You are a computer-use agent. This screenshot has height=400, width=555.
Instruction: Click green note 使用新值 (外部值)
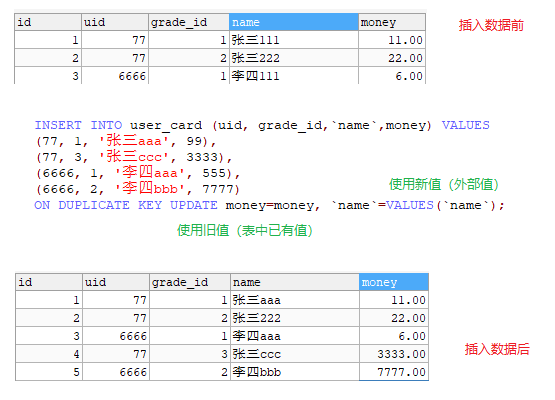(x=444, y=184)
